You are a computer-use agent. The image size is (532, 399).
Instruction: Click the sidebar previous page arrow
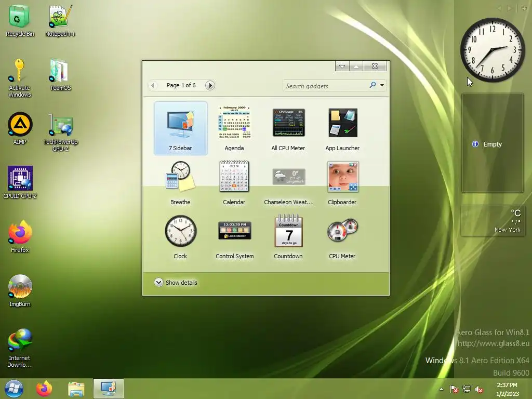click(x=499, y=8)
